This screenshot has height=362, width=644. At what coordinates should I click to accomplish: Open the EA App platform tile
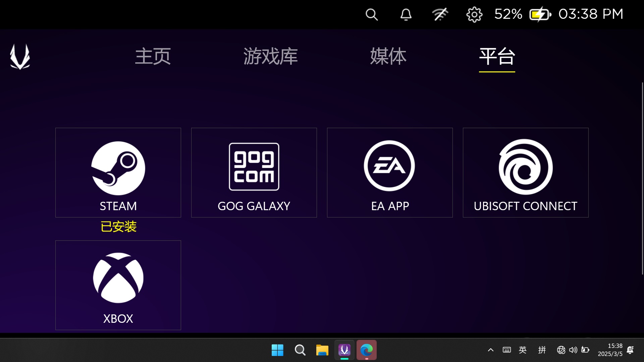(x=390, y=173)
